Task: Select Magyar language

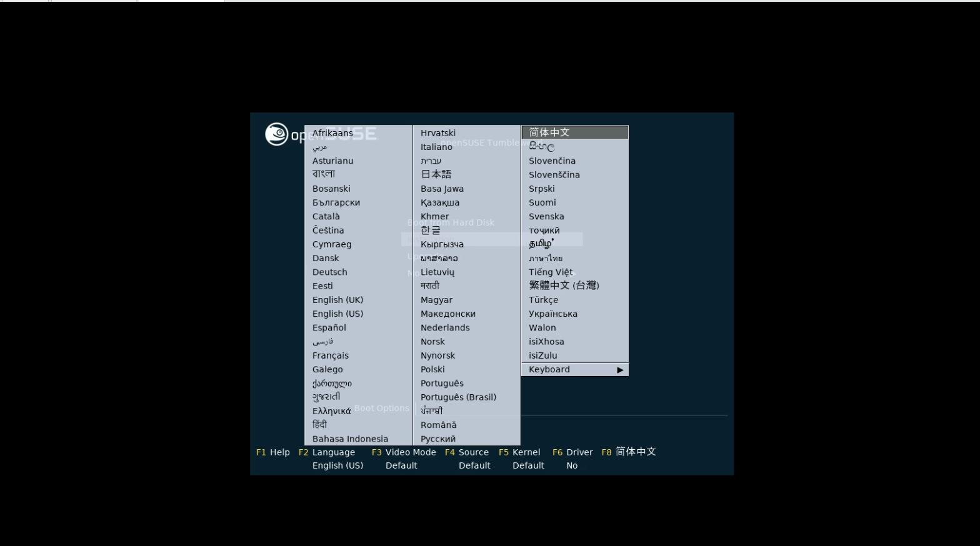Action: 436,300
